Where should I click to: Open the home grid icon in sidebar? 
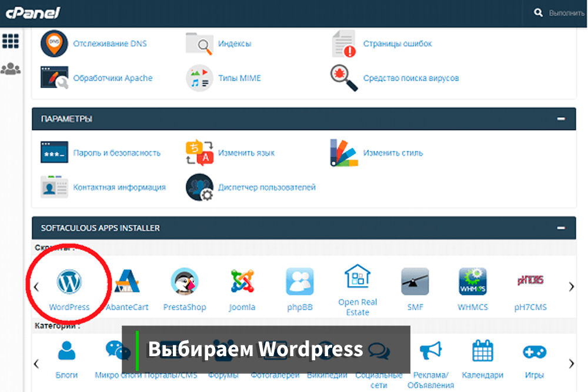tap(11, 41)
